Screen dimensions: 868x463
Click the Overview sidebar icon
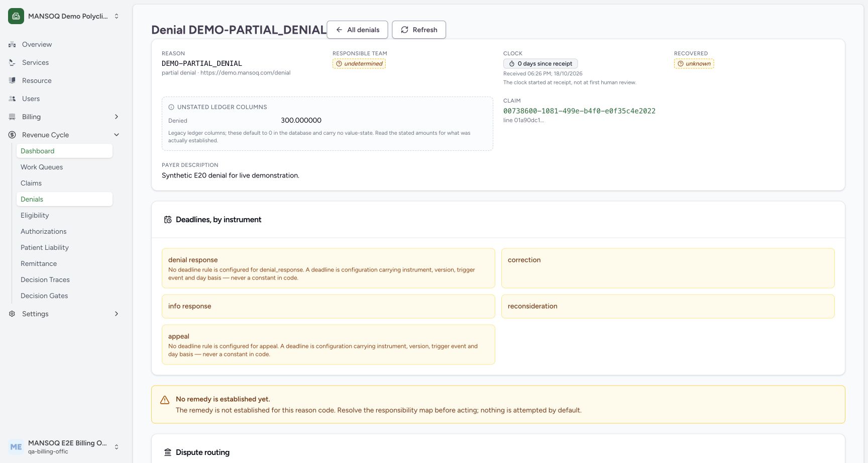[12, 44]
